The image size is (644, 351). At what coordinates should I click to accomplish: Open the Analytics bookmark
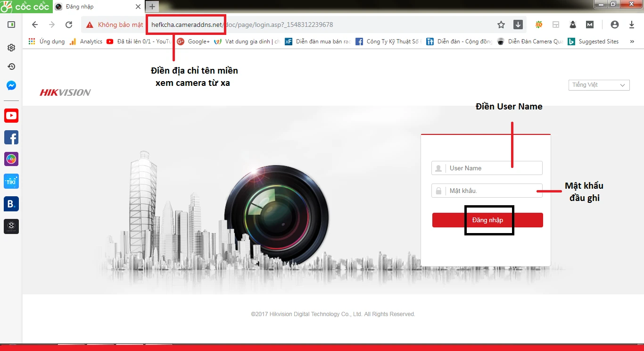pos(86,42)
